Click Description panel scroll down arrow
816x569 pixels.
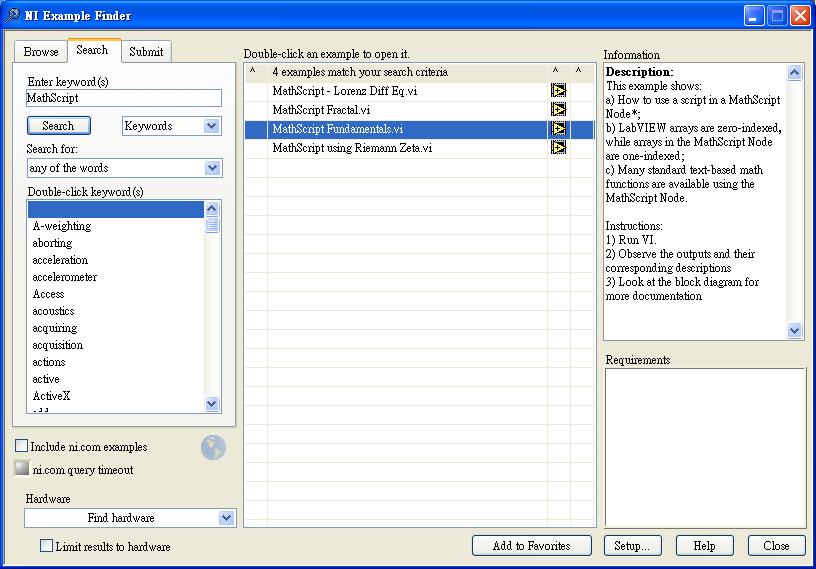tap(794, 330)
